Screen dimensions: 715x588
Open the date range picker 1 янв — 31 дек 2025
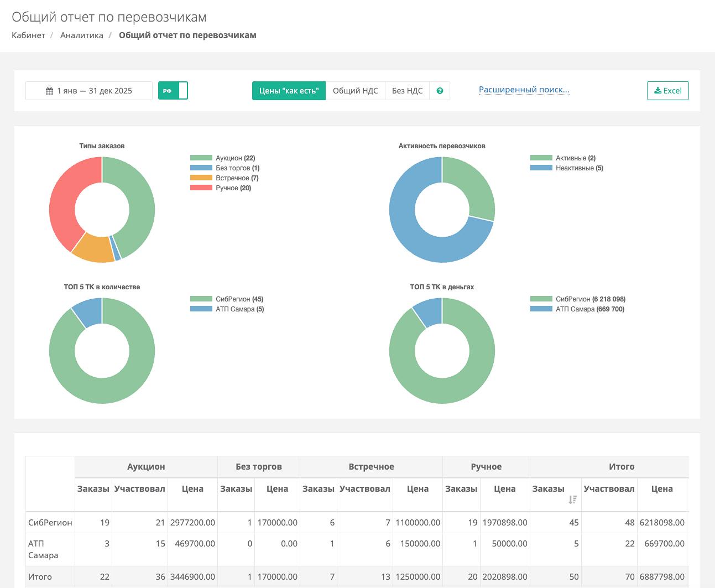[x=89, y=91]
